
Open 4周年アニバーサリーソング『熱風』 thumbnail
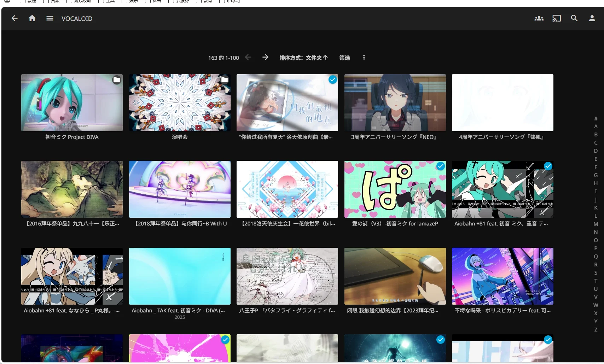[503, 102]
